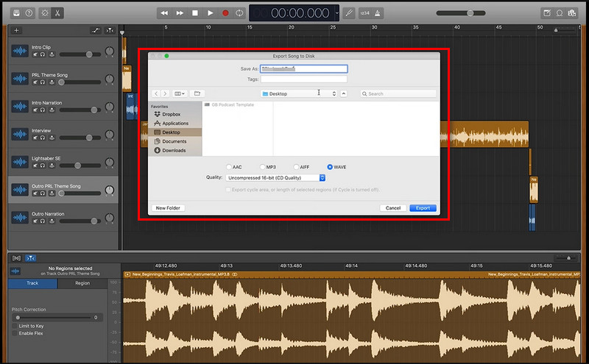The height and width of the screenshot is (364, 589).
Task: Open the Note Pad icon
Action: pos(547,13)
